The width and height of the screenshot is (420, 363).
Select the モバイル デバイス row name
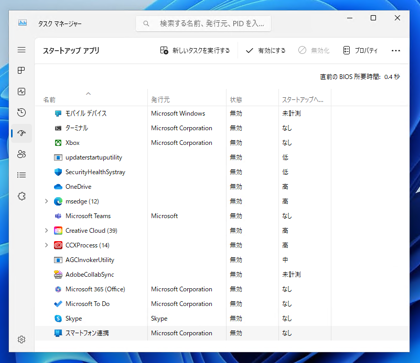tap(86, 113)
